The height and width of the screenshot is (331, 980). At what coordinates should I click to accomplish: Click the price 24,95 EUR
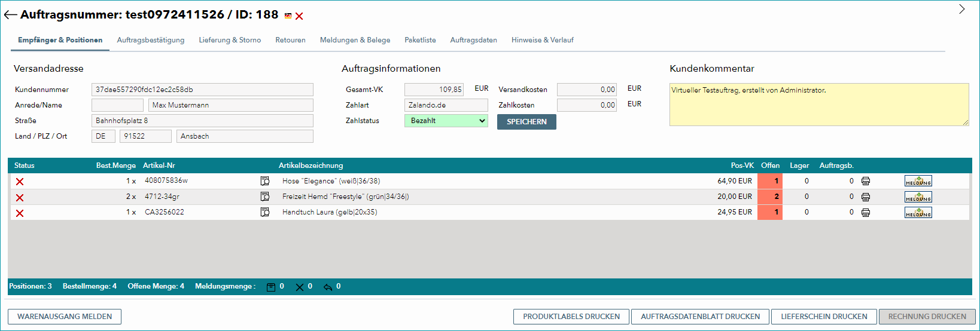(735, 212)
